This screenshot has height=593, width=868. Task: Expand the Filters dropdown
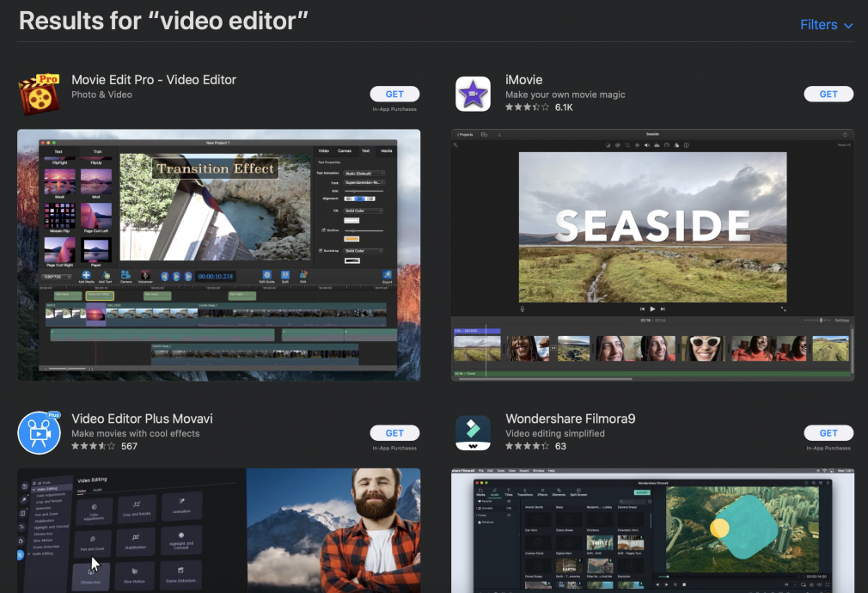(x=826, y=25)
